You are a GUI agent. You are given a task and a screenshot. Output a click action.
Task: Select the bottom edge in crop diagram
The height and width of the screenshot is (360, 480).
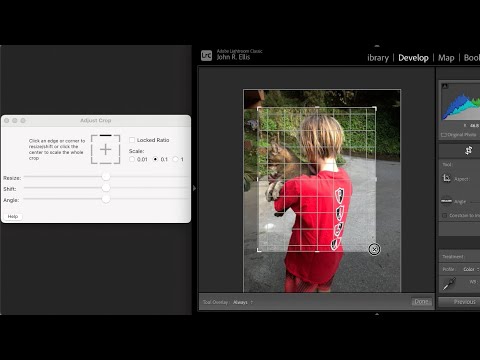point(105,163)
